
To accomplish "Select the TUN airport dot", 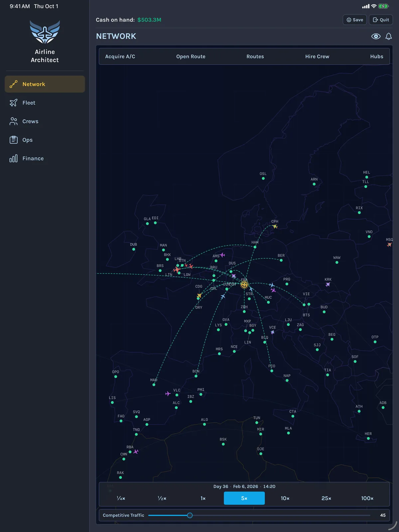I will 257,423.
